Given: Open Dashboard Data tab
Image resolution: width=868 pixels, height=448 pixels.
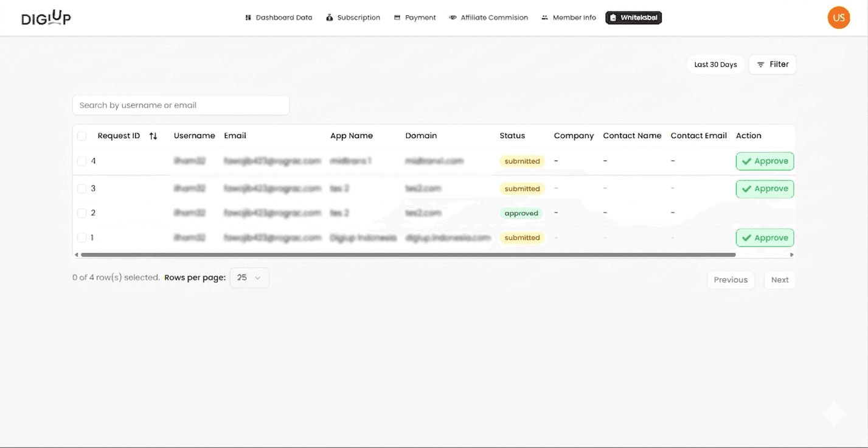Looking at the screenshot, I should tap(279, 18).
